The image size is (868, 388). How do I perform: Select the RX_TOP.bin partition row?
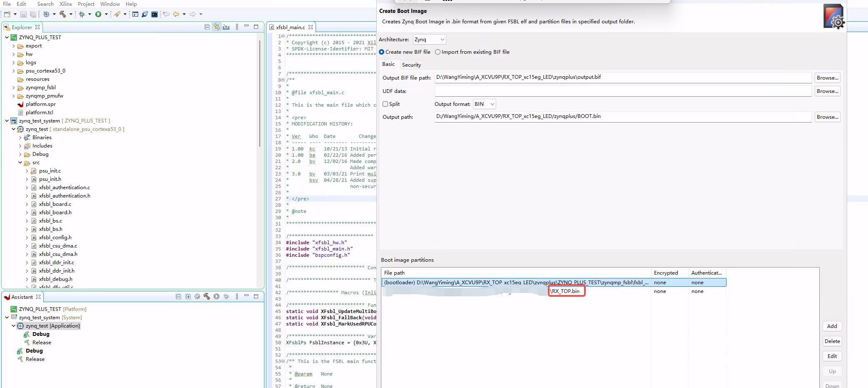point(554,291)
